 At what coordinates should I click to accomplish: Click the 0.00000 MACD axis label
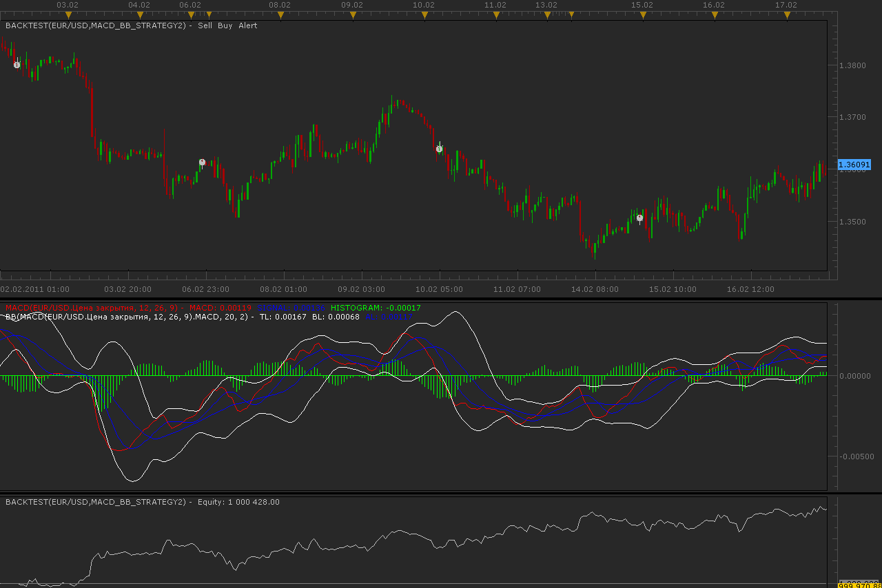coord(854,376)
